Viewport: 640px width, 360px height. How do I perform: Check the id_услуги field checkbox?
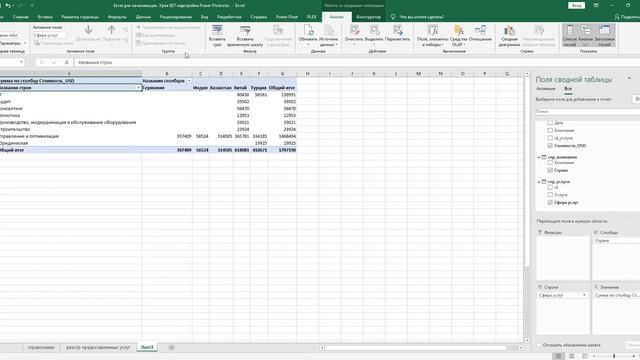click(x=550, y=138)
